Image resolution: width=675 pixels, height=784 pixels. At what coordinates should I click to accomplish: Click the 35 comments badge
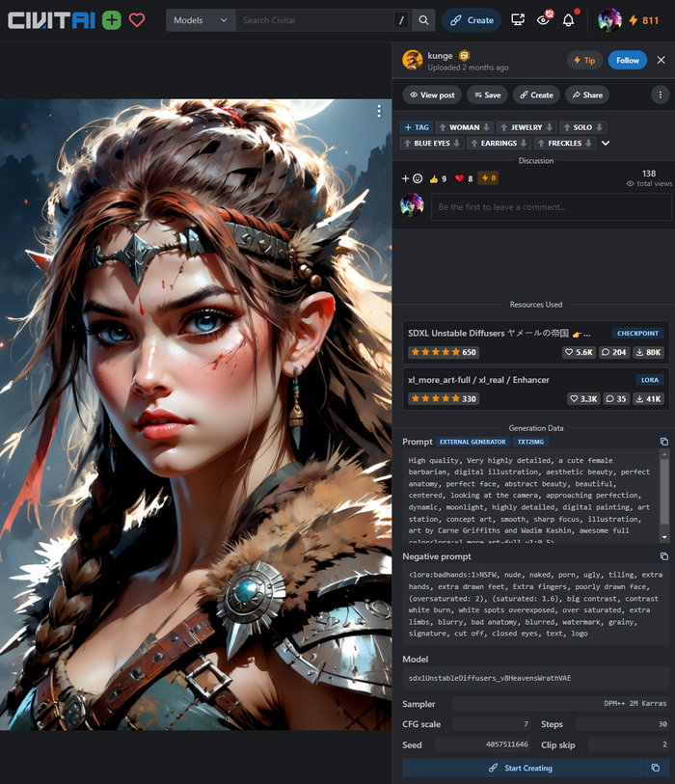(x=616, y=398)
